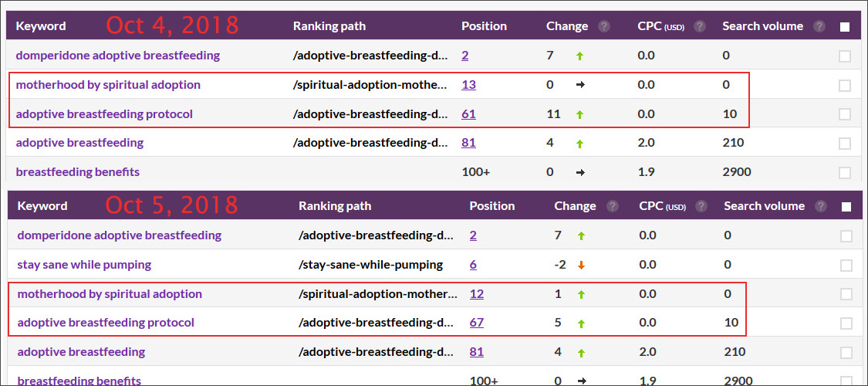Viewport: 868px width, 386px height.
Task: Toggle select-all checkbox in Oct 4 table header
Action: tap(845, 27)
